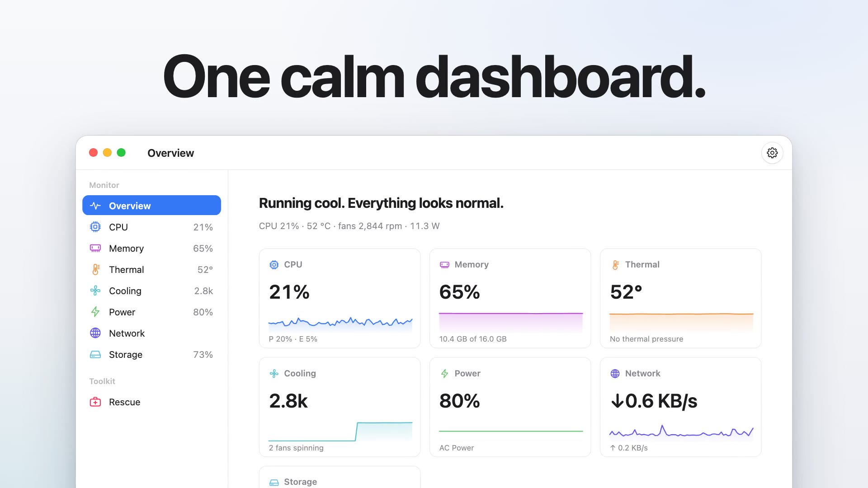Switch to Storage in the sidebar
This screenshot has width=868, height=488.
(151, 354)
